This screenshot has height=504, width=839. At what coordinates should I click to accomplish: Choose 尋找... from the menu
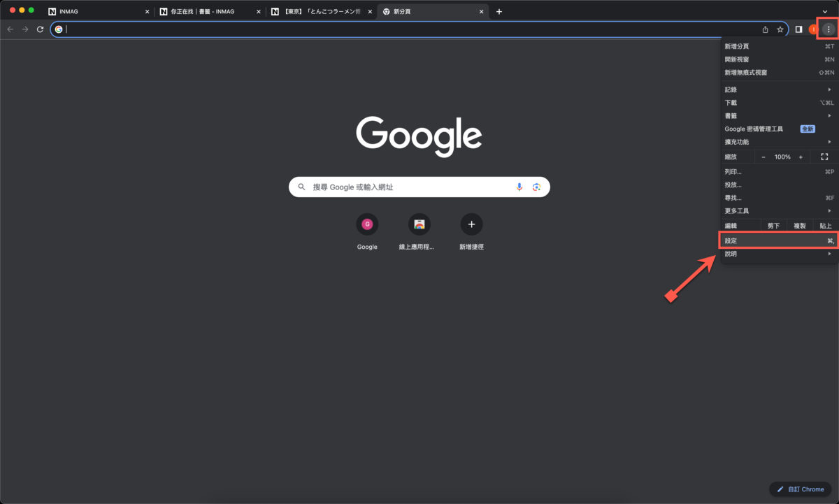(779, 198)
